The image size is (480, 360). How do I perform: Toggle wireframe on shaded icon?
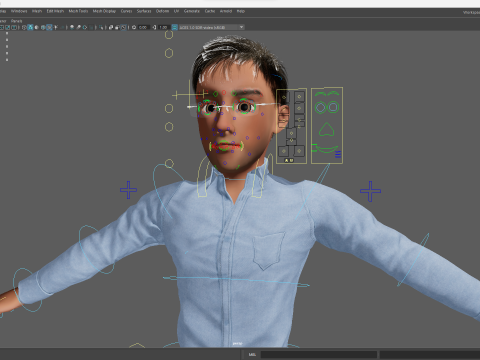tap(43, 27)
